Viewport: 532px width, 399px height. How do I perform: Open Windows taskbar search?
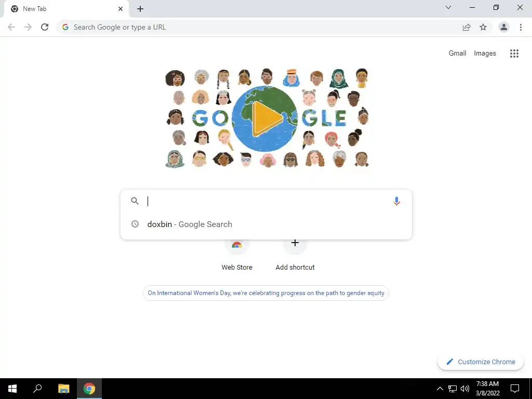[37, 389]
